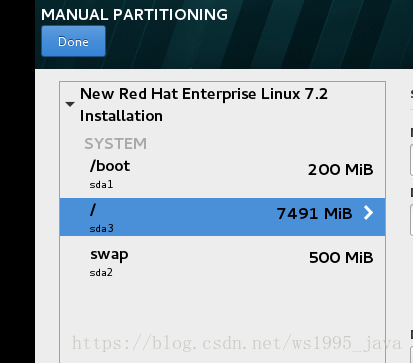This screenshot has height=363, width=413.
Task: Click the 200 MiB size value
Action: 340,170
